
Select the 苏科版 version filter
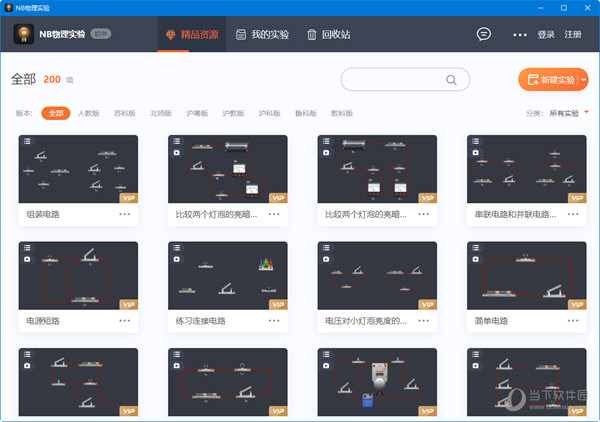pyautogui.click(x=125, y=113)
